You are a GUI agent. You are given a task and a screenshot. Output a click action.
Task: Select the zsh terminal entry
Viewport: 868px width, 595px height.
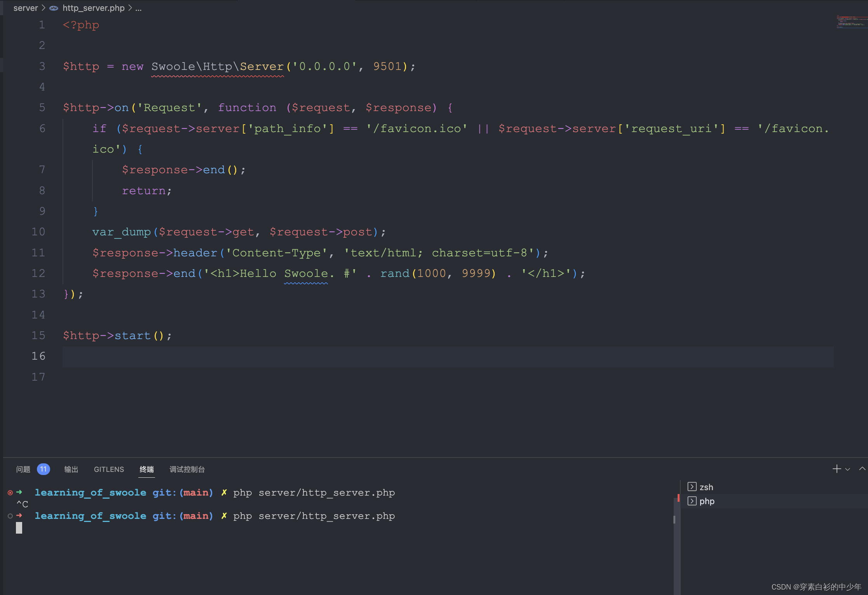coord(706,487)
